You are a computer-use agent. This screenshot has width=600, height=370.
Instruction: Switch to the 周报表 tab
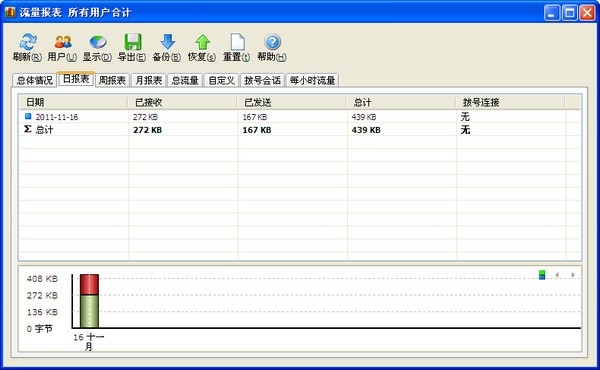click(112, 80)
